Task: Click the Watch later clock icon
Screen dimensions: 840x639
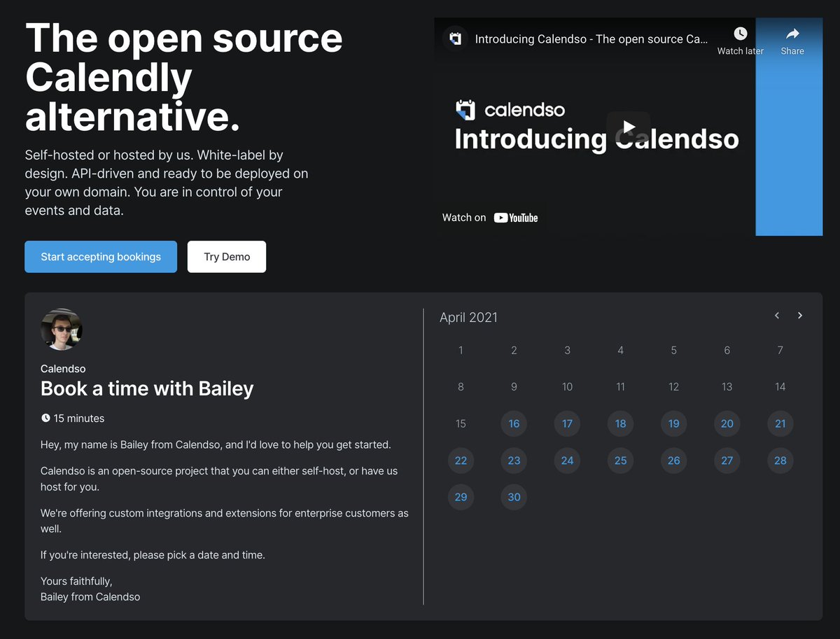Action: click(740, 34)
